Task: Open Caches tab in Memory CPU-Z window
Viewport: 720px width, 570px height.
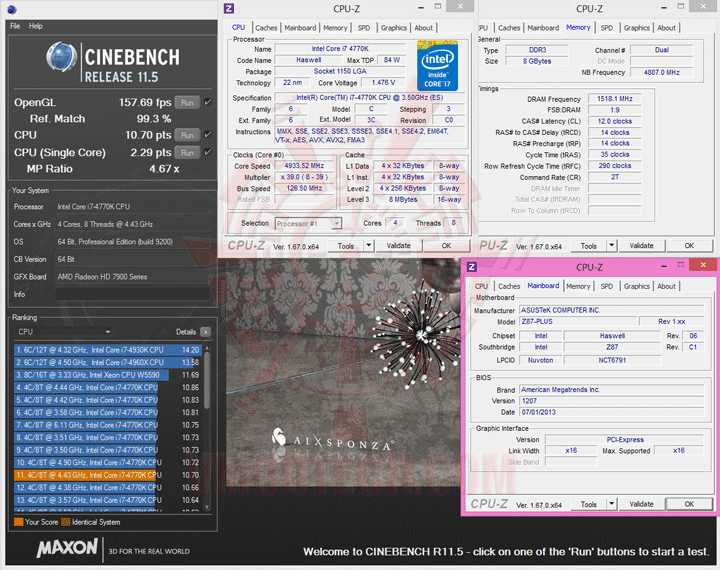Action: click(509, 28)
